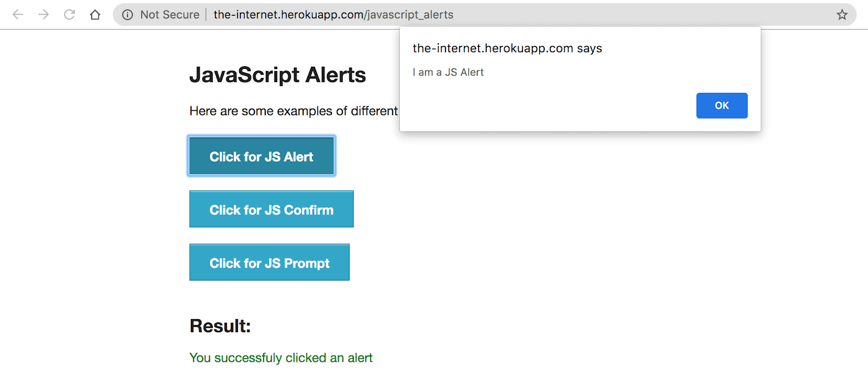This screenshot has width=868, height=388.
Task: Click the the-internet.herokuapp.com says dialog title
Action: 507,48
